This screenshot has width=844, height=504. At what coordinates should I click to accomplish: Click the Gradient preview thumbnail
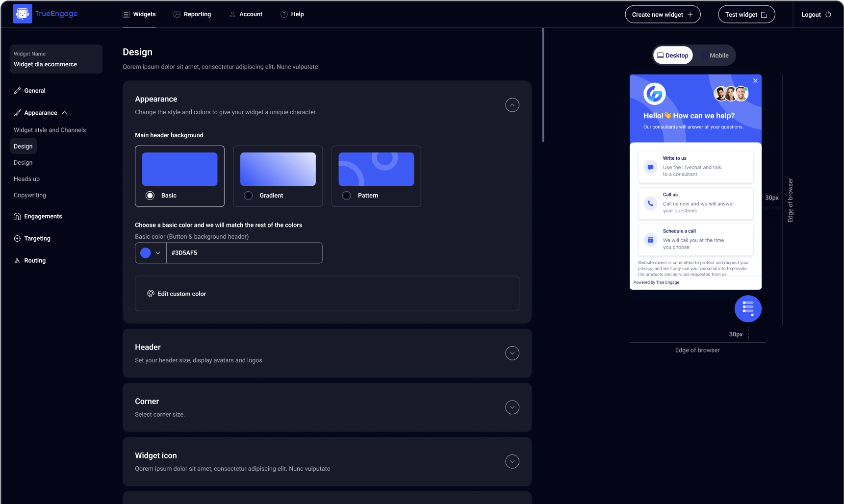coord(278,169)
